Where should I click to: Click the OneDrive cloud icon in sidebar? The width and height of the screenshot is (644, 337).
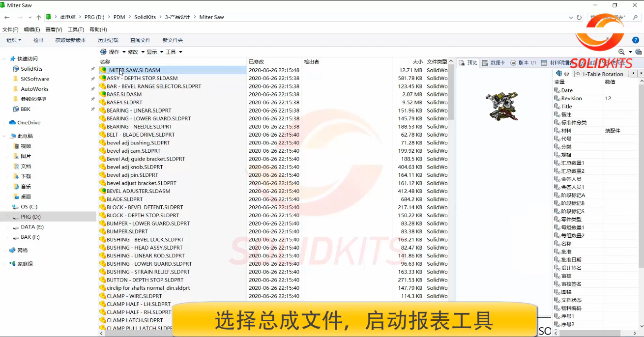pyautogui.click(x=12, y=123)
